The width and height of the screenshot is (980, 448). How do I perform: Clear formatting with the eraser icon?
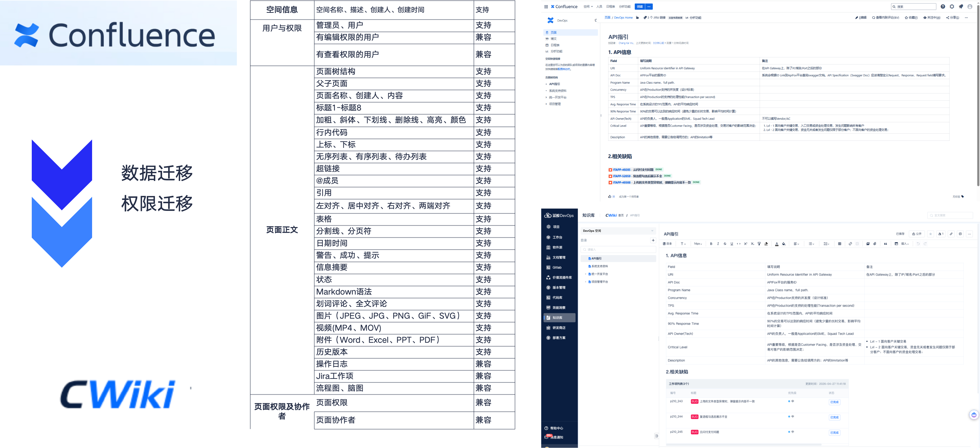(766, 244)
